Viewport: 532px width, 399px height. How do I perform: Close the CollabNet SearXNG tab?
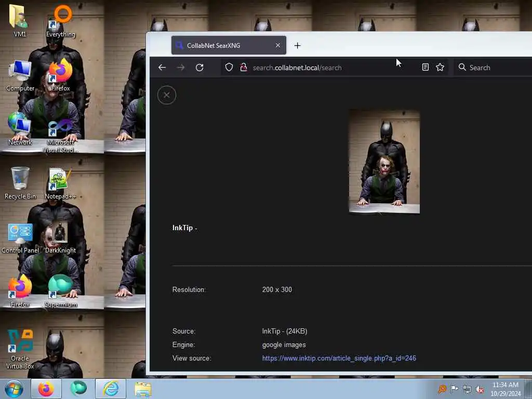tap(278, 45)
